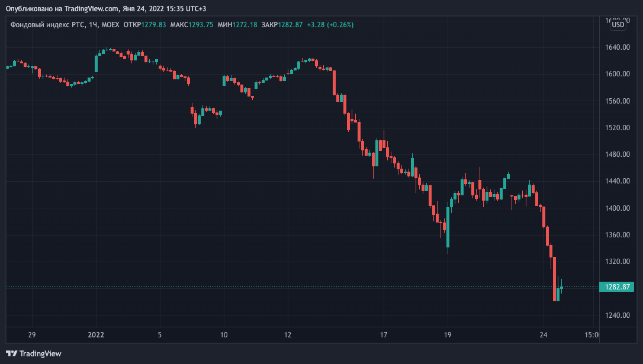The image size is (643, 364).
Task: Click the MOEX exchange label in legend
Action: point(110,24)
